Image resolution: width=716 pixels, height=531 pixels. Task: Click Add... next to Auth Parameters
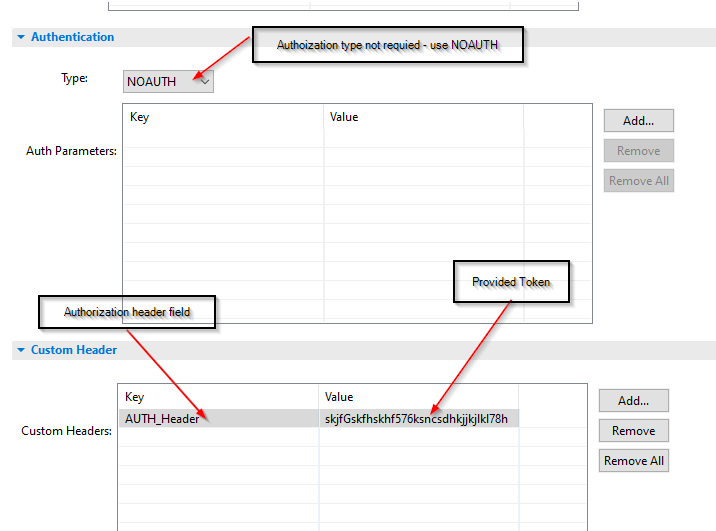[x=638, y=121]
